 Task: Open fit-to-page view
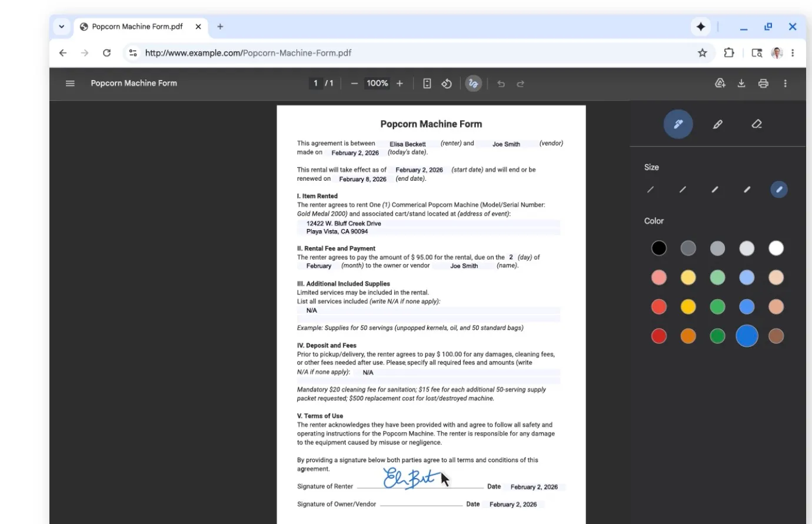(427, 83)
